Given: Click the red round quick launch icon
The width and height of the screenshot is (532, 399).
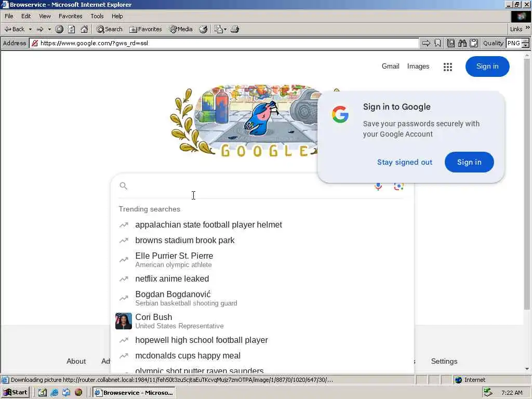Looking at the screenshot, I should pyautogui.click(x=78, y=392).
